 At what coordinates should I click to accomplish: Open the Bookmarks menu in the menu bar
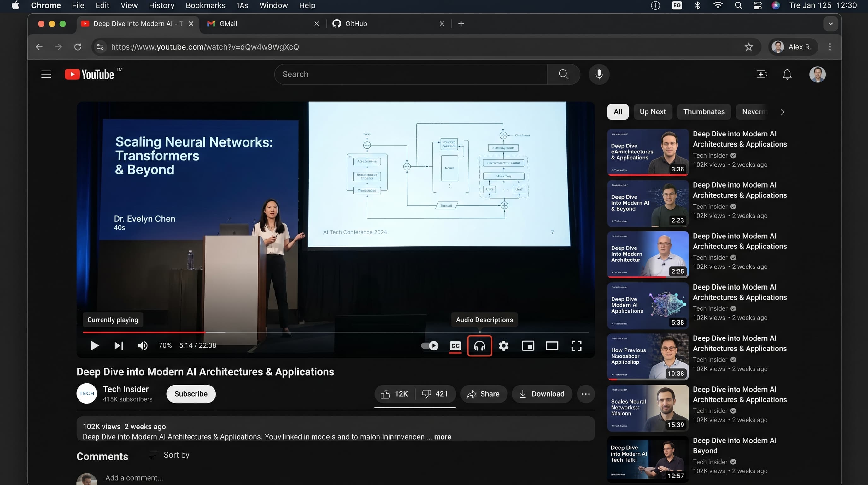(205, 5)
